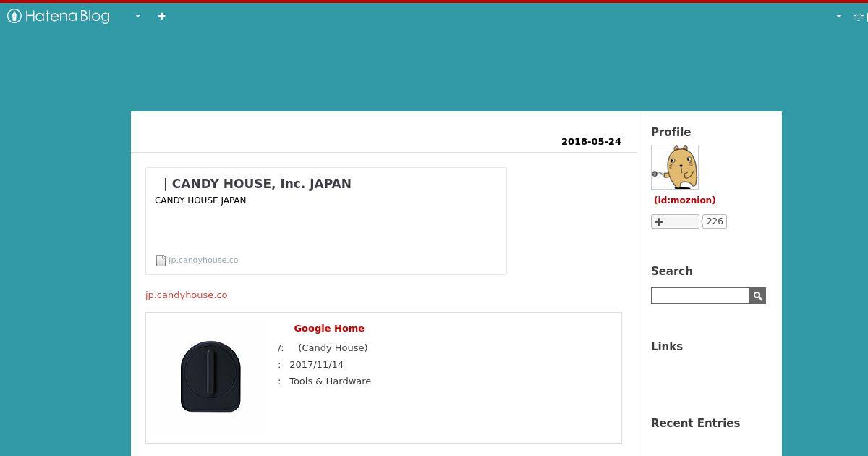Click the magnifier search button
The height and width of the screenshot is (456, 868).
point(758,295)
